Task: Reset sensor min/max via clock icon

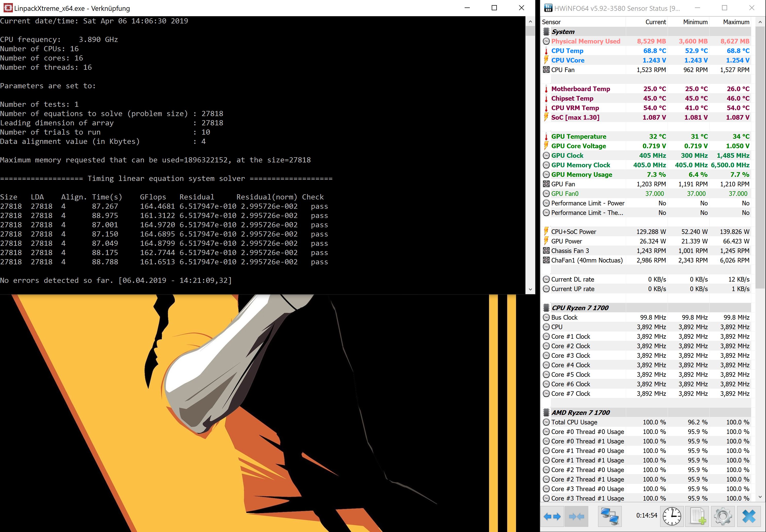Action: click(x=672, y=516)
